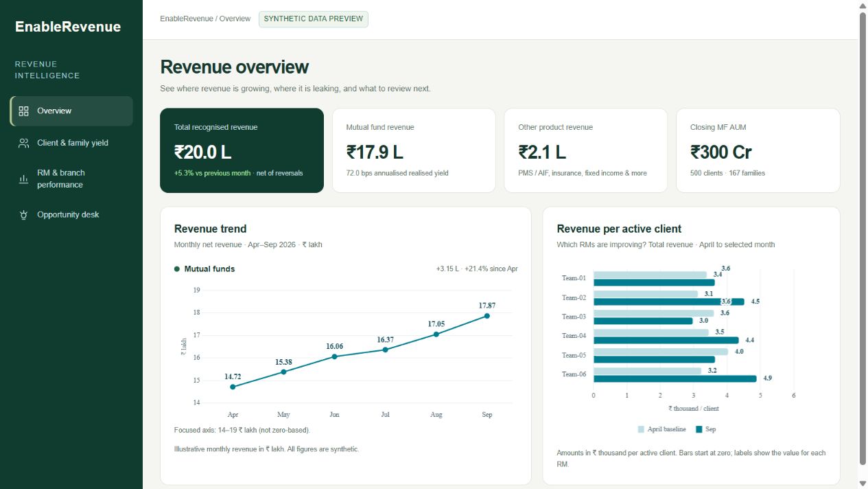Click the Team-06 Sep bar labeled 4.9

pyautogui.click(x=675, y=378)
